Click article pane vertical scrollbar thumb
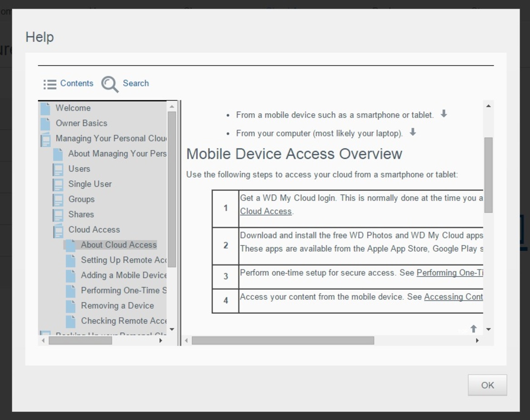Image resolution: width=530 pixels, height=420 pixels. click(488, 175)
